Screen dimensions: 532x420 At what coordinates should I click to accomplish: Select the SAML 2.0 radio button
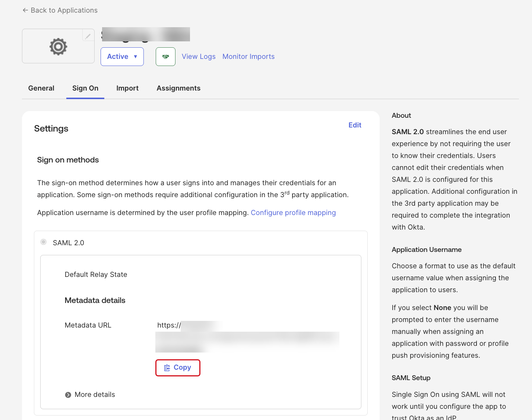point(44,242)
